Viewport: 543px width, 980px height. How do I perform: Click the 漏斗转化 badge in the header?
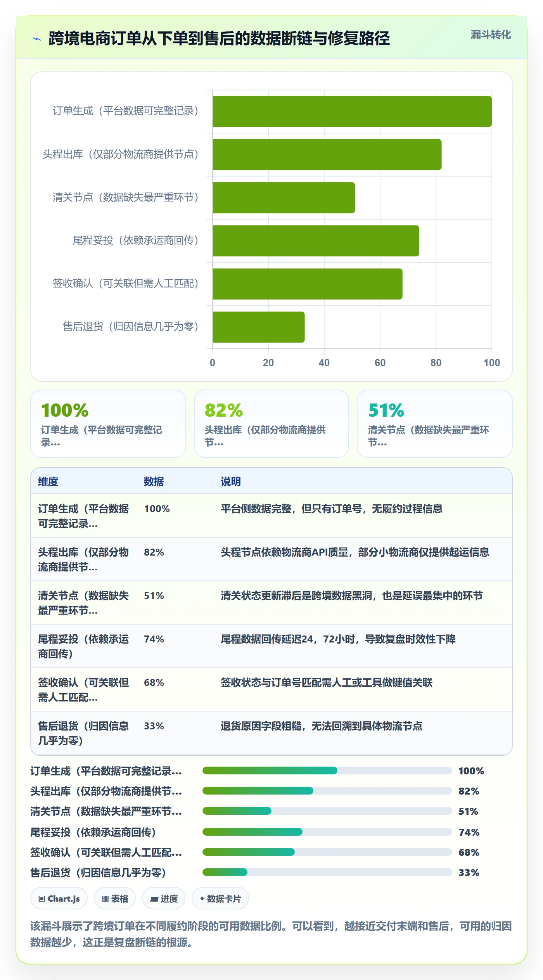pyautogui.click(x=491, y=35)
